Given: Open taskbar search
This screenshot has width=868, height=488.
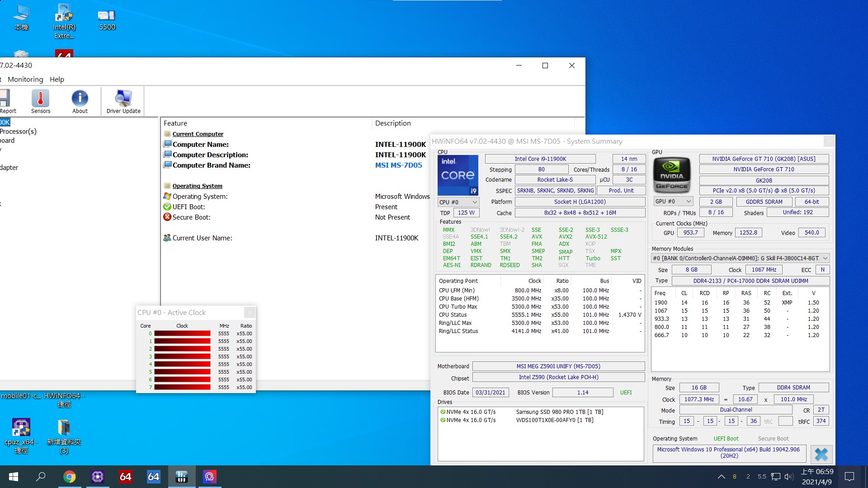Looking at the screenshot, I should coord(41,477).
